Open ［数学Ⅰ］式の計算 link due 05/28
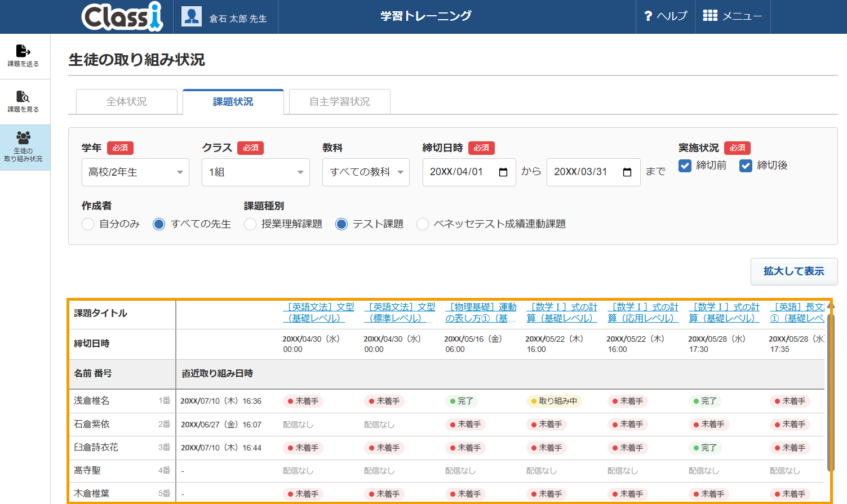This screenshot has width=847, height=504. click(x=724, y=313)
